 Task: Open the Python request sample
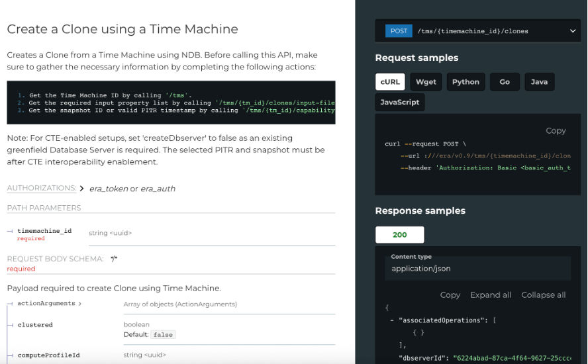pos(465,82)
